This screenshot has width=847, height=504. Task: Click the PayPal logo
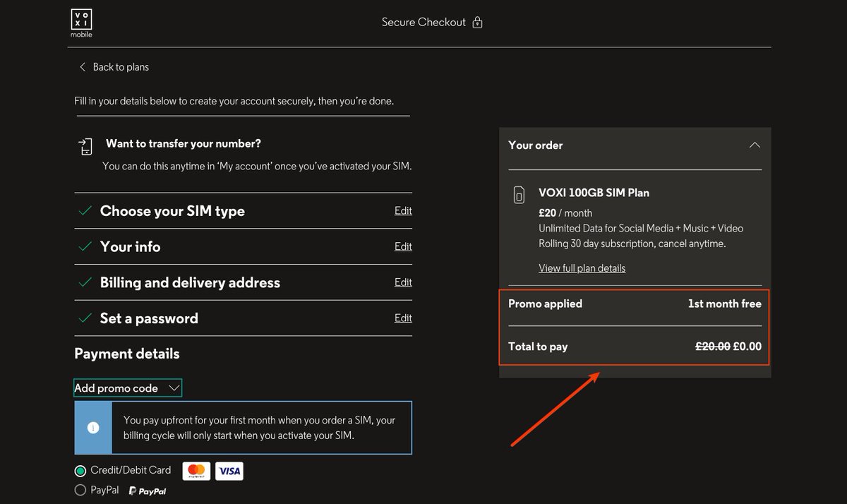(x=148, y=491)
